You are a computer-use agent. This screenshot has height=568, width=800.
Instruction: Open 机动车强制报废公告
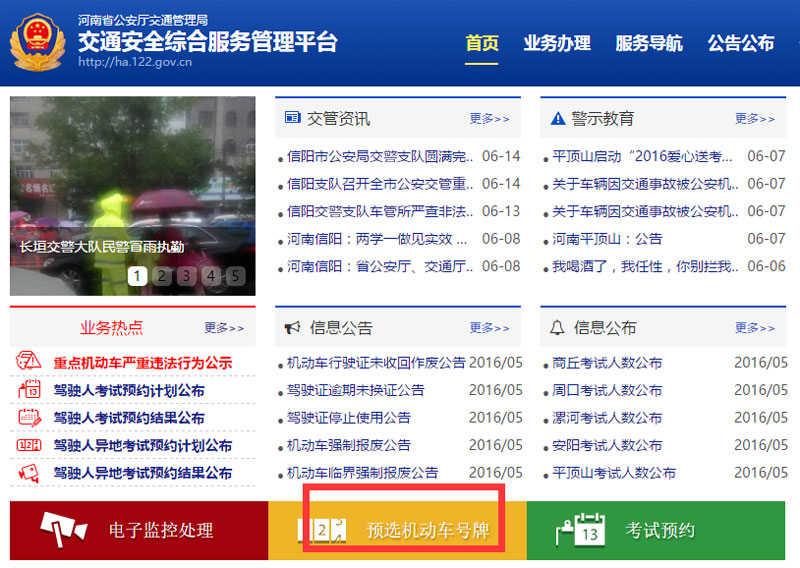tap(348, 445)
